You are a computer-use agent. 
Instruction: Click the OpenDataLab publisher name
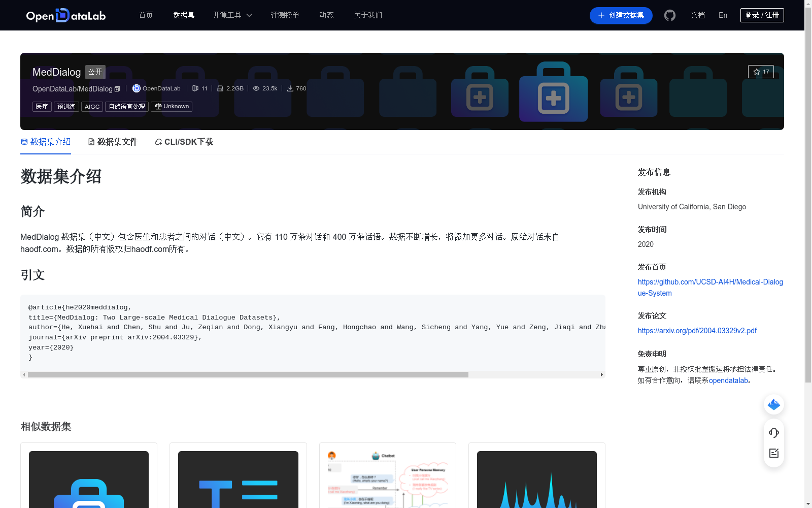tap(161, 88)
